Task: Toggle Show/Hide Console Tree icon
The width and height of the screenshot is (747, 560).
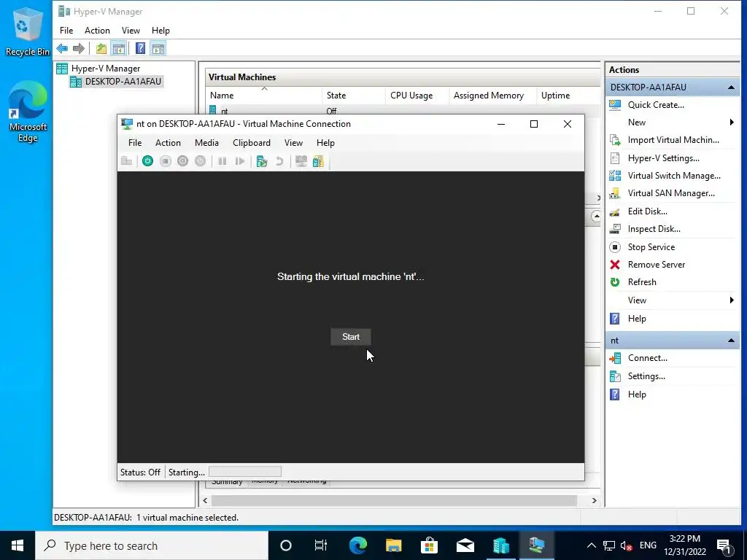Action: pos(119,48)
